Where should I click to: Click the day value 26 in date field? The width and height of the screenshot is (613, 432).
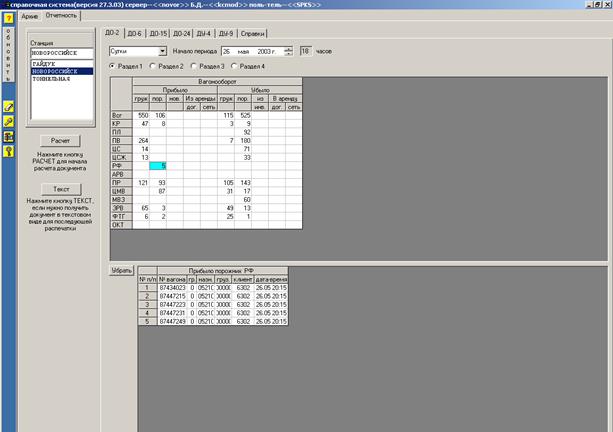[x=226, y=52]
